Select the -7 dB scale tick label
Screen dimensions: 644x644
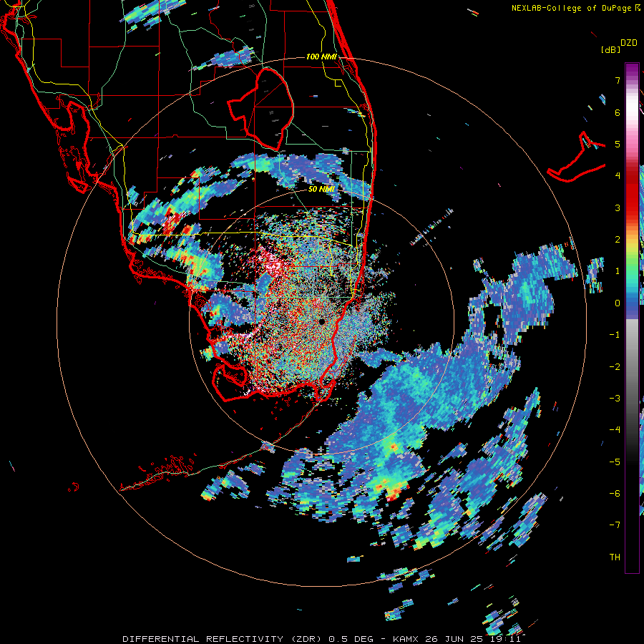615,525
